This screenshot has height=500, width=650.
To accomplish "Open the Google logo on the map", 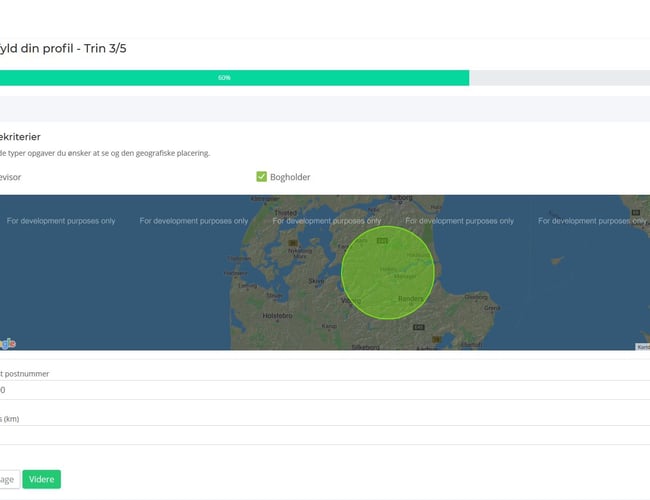I will (x=7, y=343).
